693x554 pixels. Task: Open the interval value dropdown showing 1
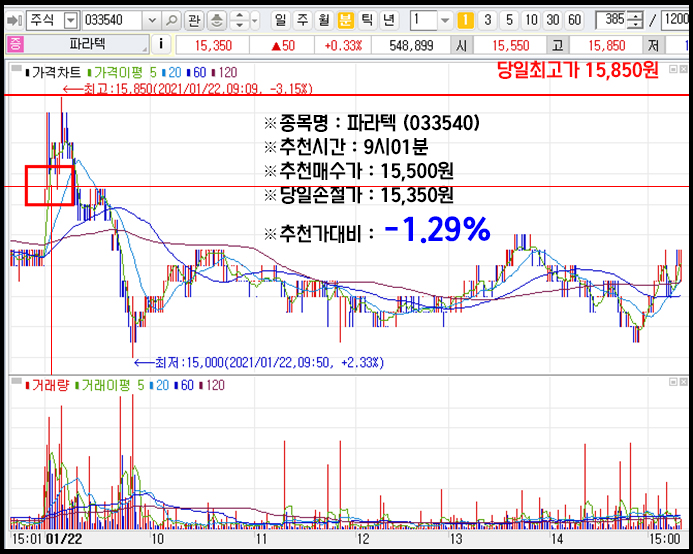point(445,20)
